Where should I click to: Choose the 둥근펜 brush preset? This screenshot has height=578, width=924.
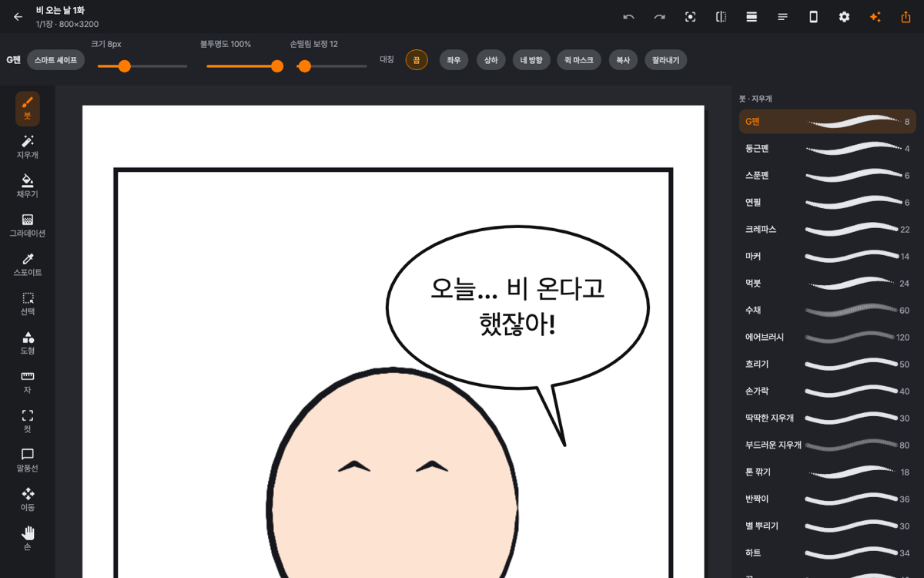(x=828, y=149)
